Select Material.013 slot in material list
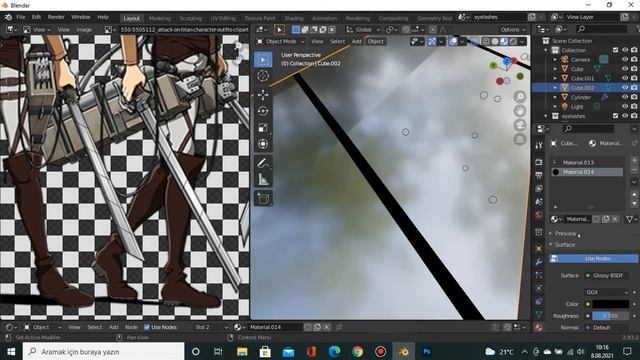 click(587, 162)
